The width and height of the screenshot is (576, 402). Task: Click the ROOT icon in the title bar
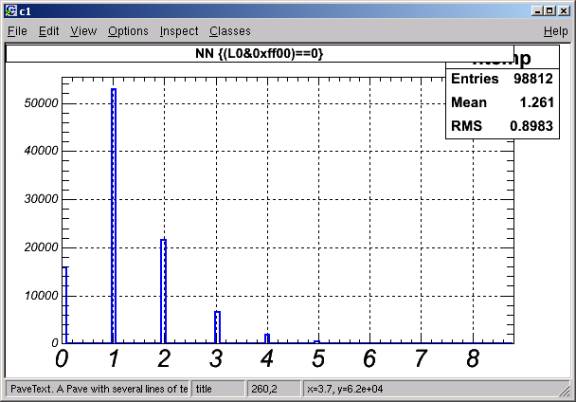[11, 11]
